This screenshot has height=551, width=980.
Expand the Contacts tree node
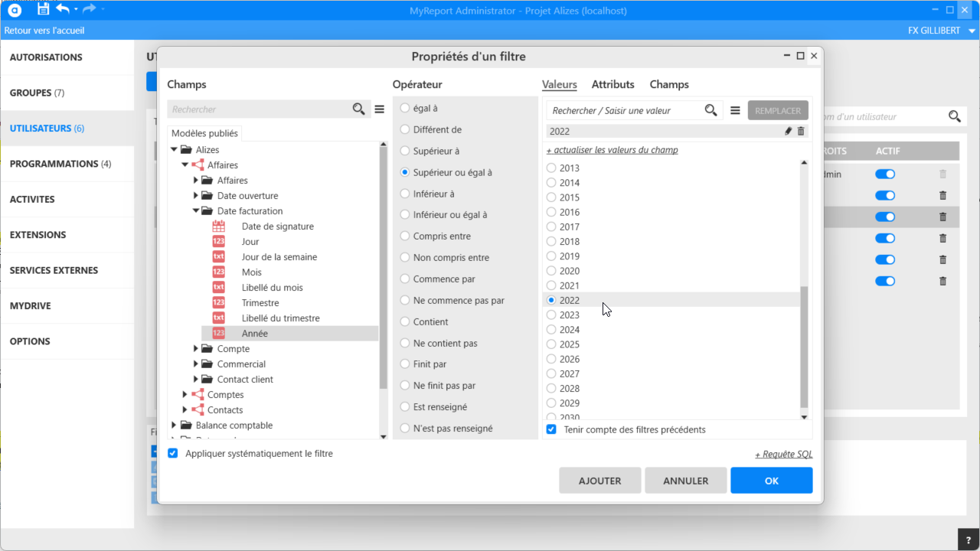(185, 410)
